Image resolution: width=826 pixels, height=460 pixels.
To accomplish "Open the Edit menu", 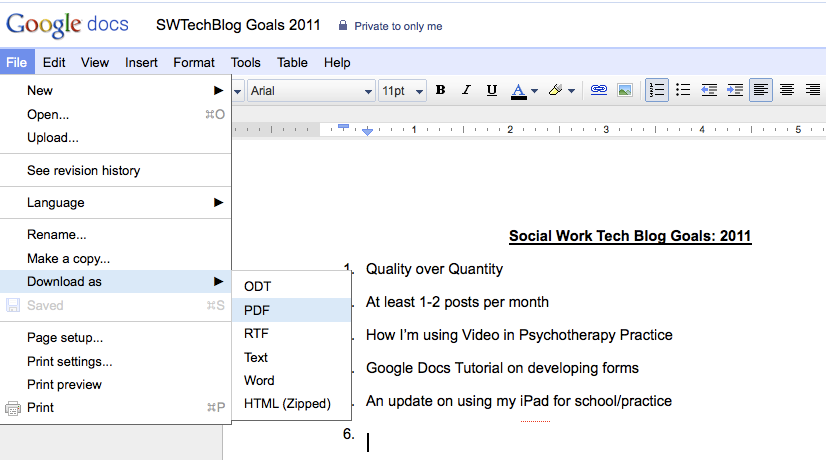I will 54,62.
